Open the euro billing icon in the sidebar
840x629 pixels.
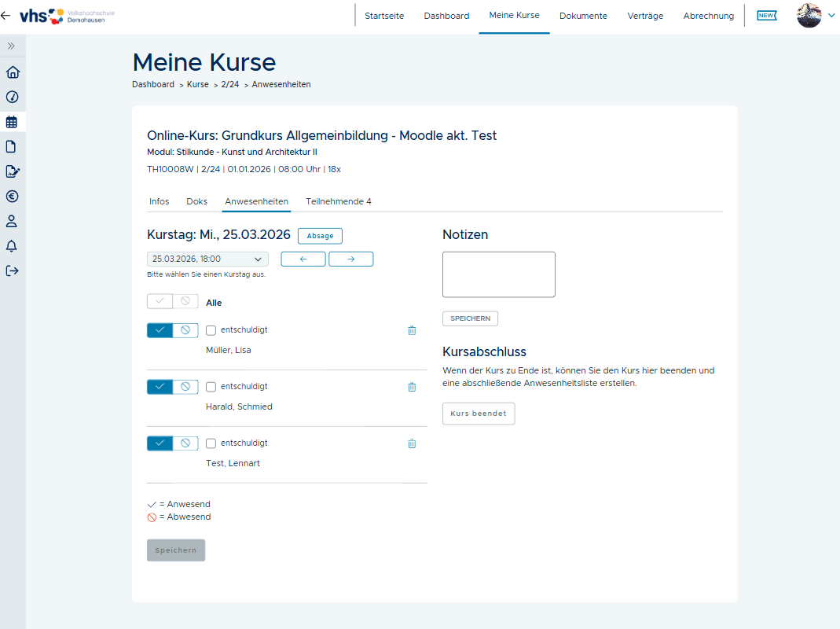pos(12,197)
